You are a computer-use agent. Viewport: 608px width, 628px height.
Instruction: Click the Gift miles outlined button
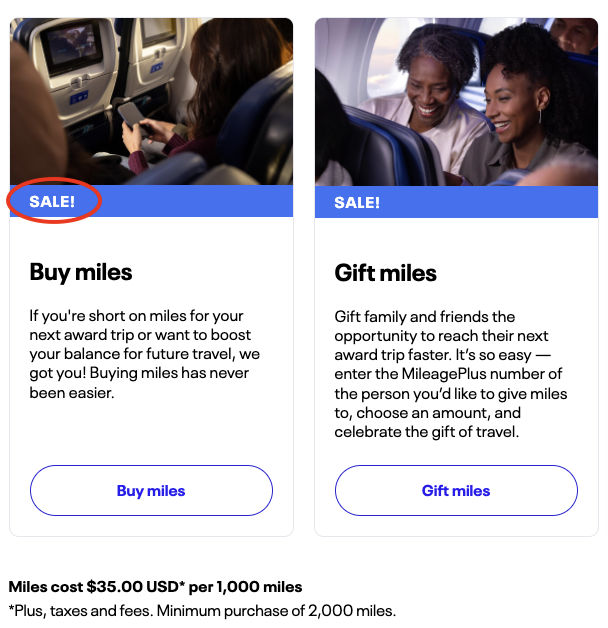456,490
